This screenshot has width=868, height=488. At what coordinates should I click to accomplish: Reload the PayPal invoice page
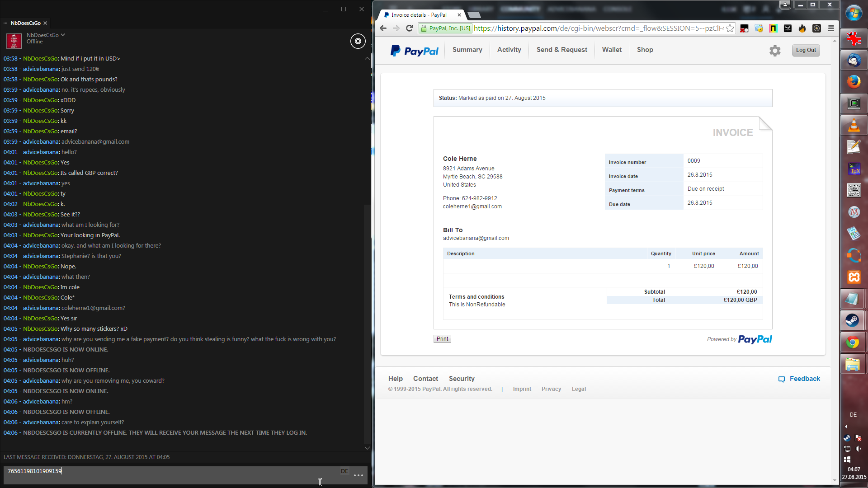point(410,28)
